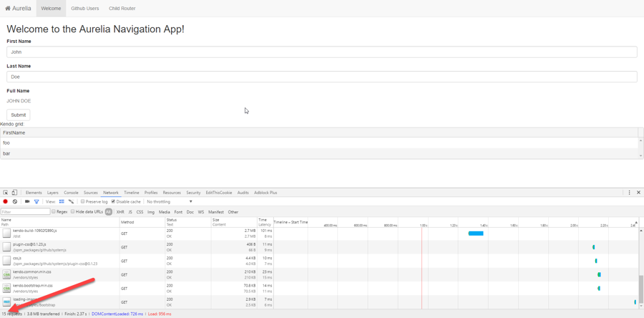Sort the waterfall by the Timeline column header
Image resolution: width=644 pixels, height=318 pixels.
[291, 222]
